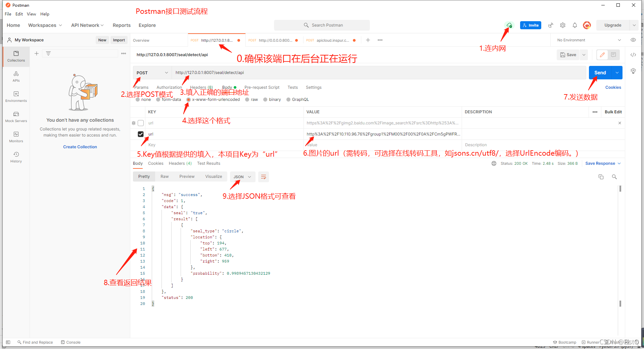This screenshot has height=349, width=644.
Task: Open the JSON format dropdown
Action: [242, 177]
